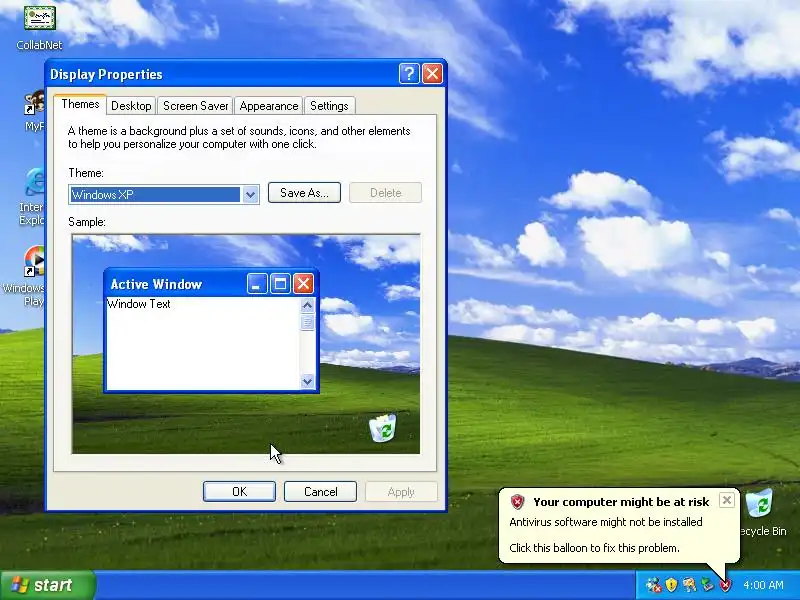The width and height of the screenshot is (800, 600).
Task: Click the 4:00 AM taskbar clock
Action: pyautogui.click(x=763, y=585)
